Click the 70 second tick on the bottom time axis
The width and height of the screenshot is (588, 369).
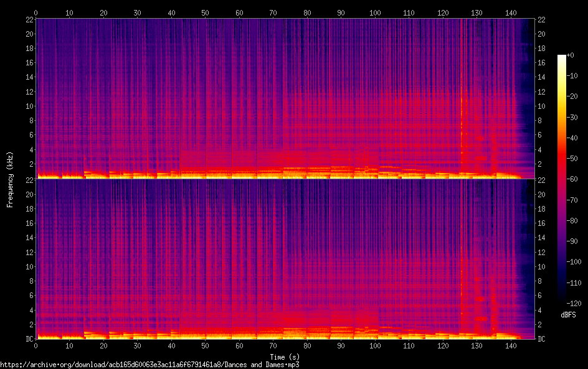point(273,345)
